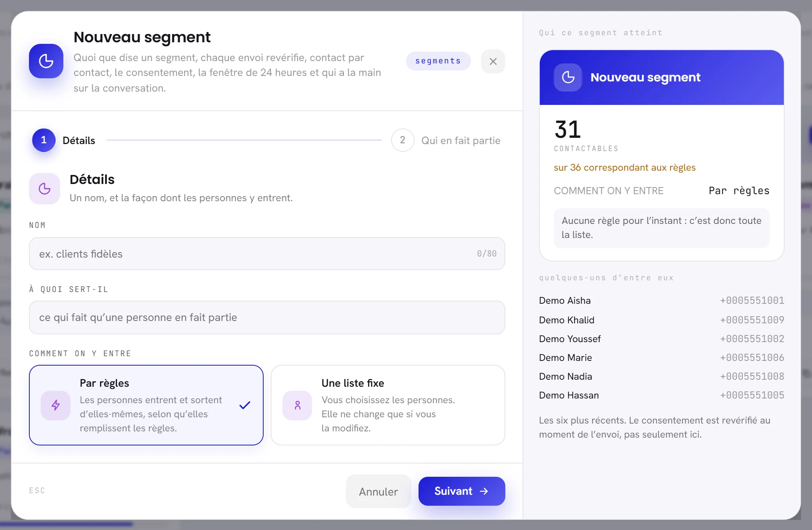The image size is (812, 530).
Task: Click the ESC hint in the footer
Action: (37, 490)
